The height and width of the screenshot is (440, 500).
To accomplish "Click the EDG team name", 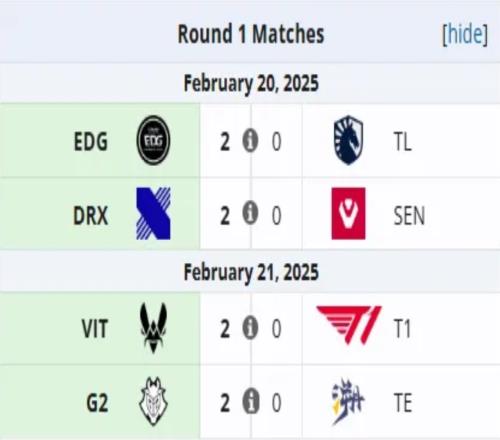I will pos(91,142).
